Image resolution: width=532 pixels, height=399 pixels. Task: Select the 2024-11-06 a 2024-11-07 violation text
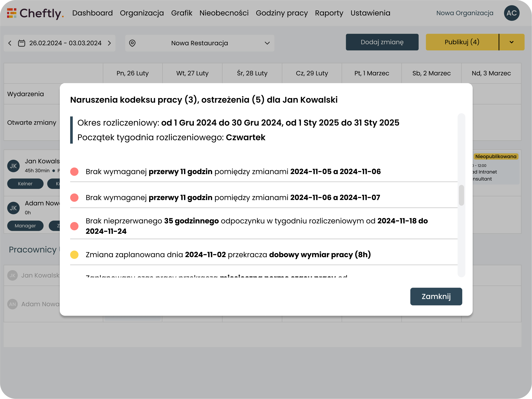click(x=233, y=197)
